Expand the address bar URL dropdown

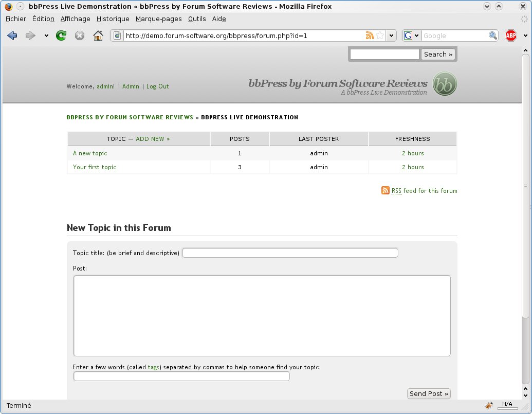point(391,35)
